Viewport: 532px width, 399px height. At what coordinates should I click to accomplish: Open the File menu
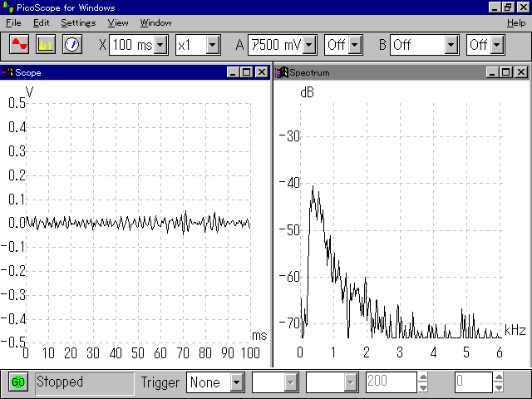click(13, 22)
